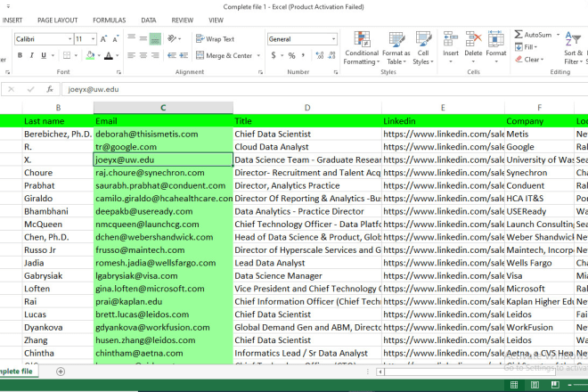Open font color dropdown arrow
Image resolution: width=588 pixels, height=392 pixels.
[x=118, y=55]
